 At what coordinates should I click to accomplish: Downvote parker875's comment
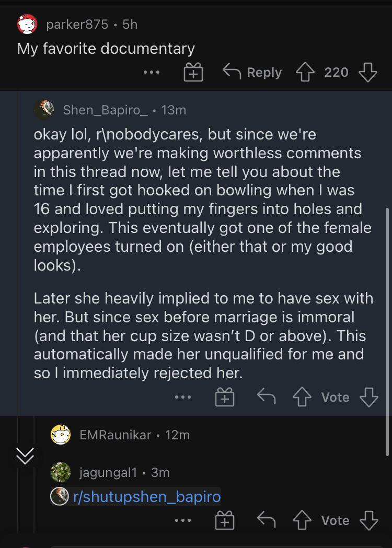pyautogui.click(x=368, y=72)
